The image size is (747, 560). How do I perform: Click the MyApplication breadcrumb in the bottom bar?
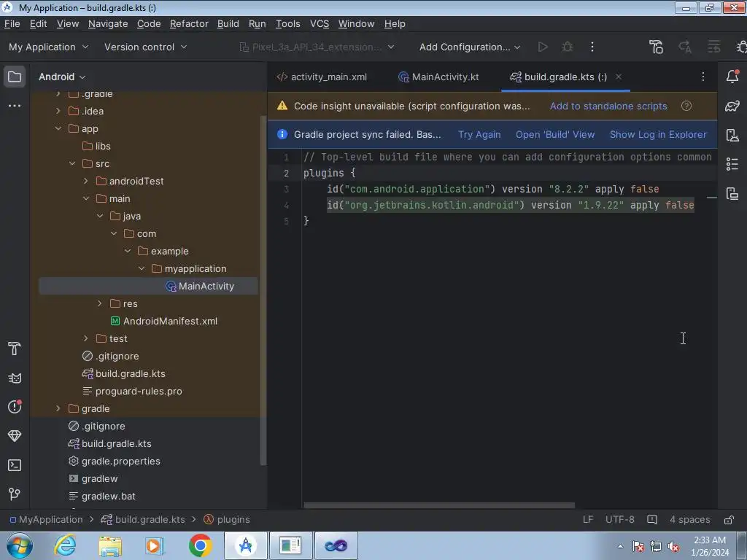(46, 519)
